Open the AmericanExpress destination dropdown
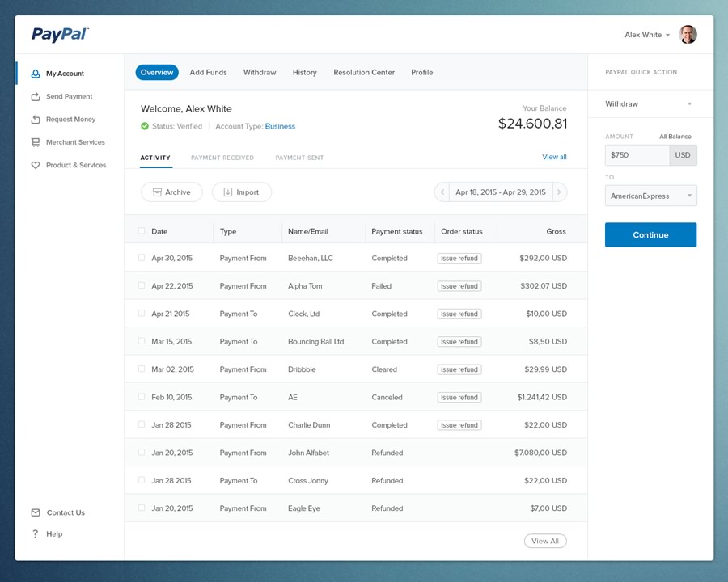This screenshot has height=582, width=728. tap(650, 196)
